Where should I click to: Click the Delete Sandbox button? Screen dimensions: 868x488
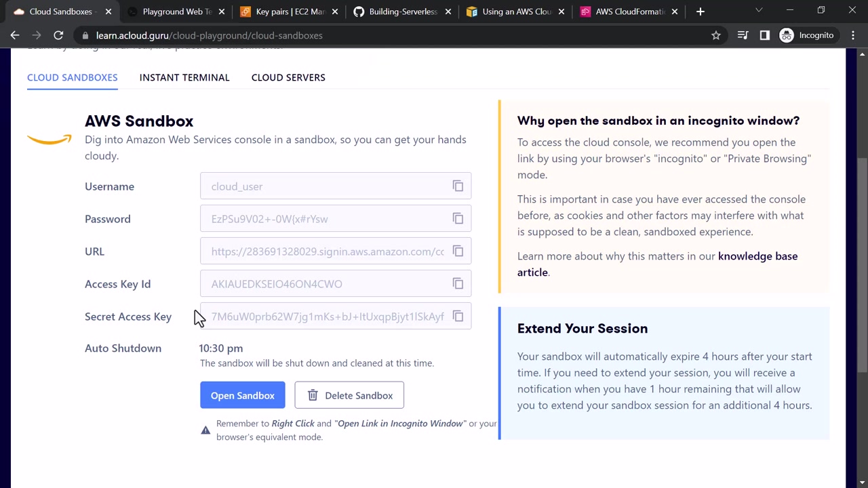(349, 395)
